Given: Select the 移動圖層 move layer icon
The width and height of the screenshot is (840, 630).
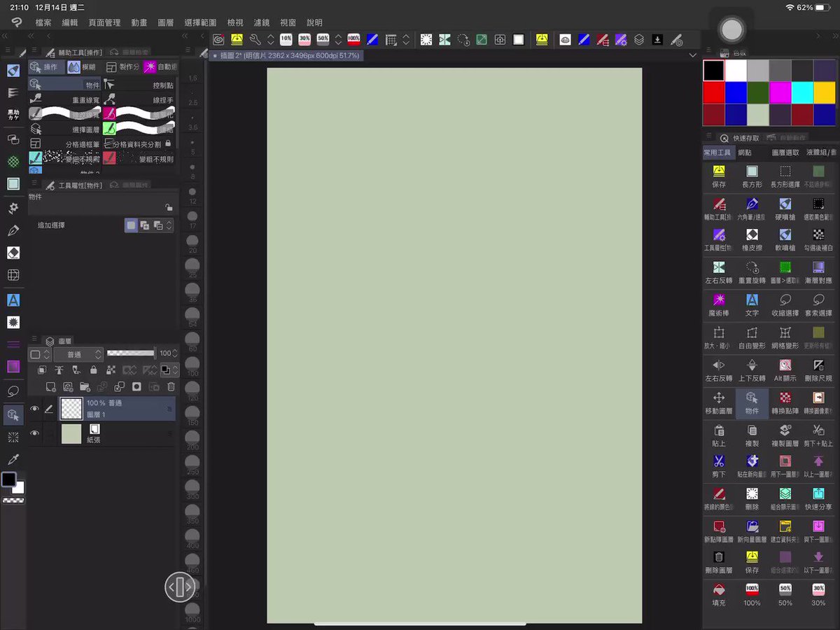Looking at the screenshot, I should [719, 398].
